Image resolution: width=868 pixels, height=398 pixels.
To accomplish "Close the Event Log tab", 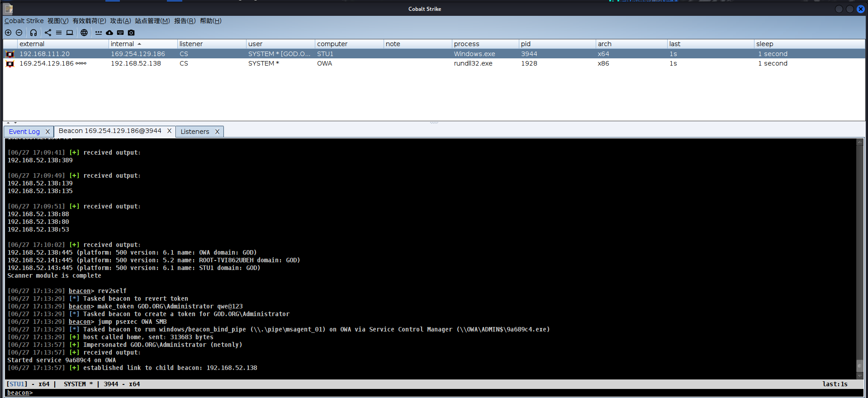I will click(47, 132).
